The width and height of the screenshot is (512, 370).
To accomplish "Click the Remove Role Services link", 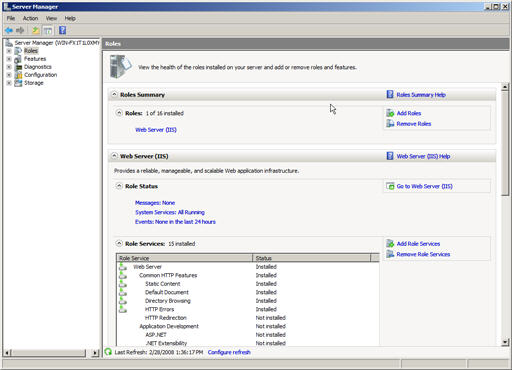I will tap(423, 255).
